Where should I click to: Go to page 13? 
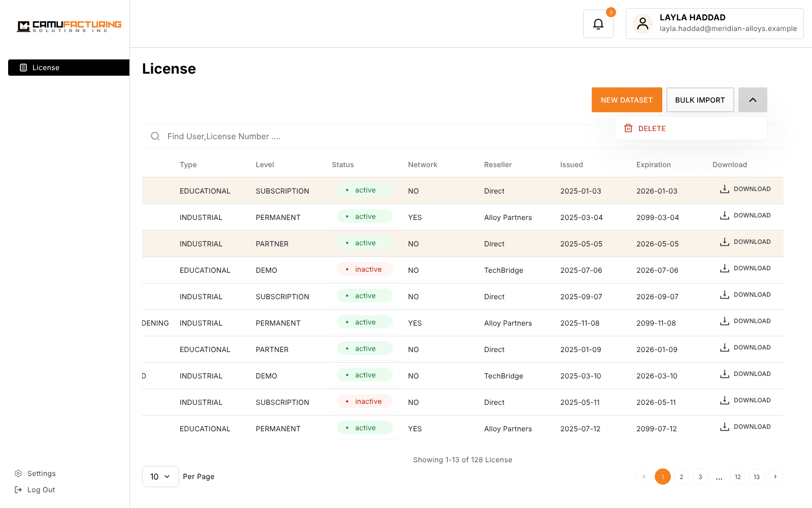[x=757, y=477]
